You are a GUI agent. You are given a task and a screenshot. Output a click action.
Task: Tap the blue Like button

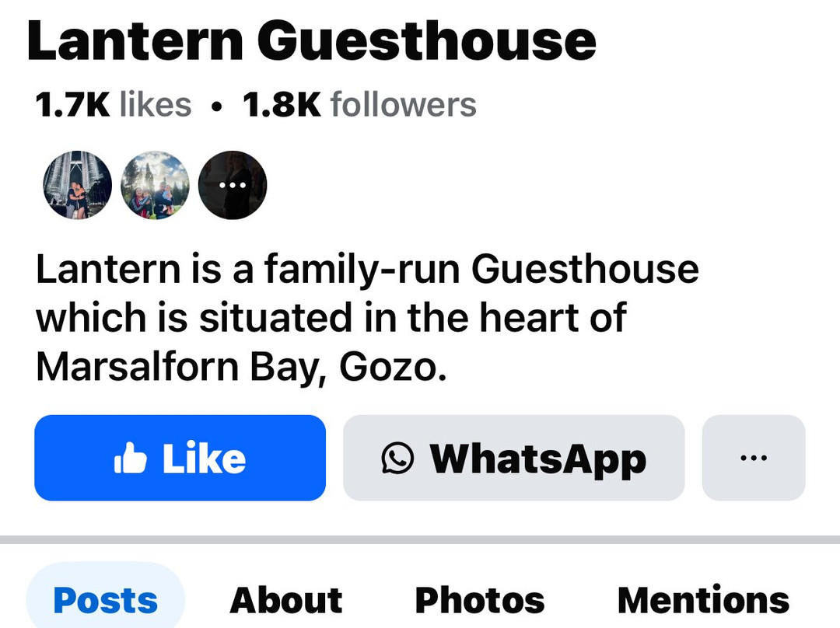(x=180, y=458)
